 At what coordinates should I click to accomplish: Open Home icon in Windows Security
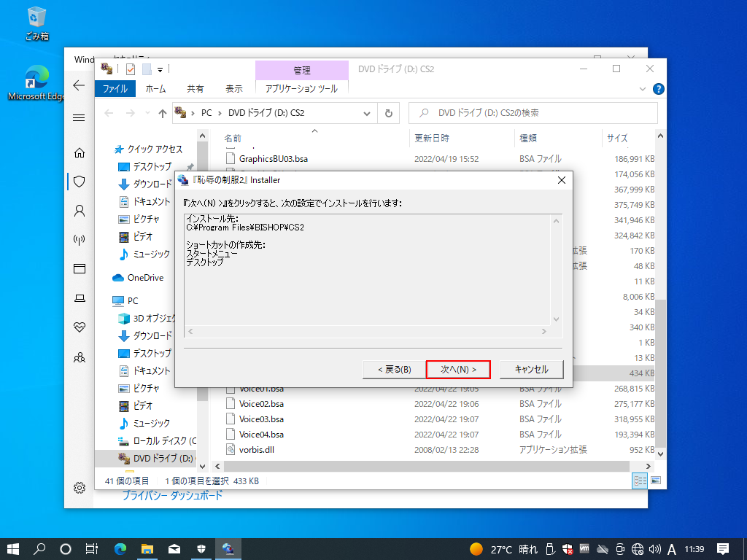click(79, 152)
